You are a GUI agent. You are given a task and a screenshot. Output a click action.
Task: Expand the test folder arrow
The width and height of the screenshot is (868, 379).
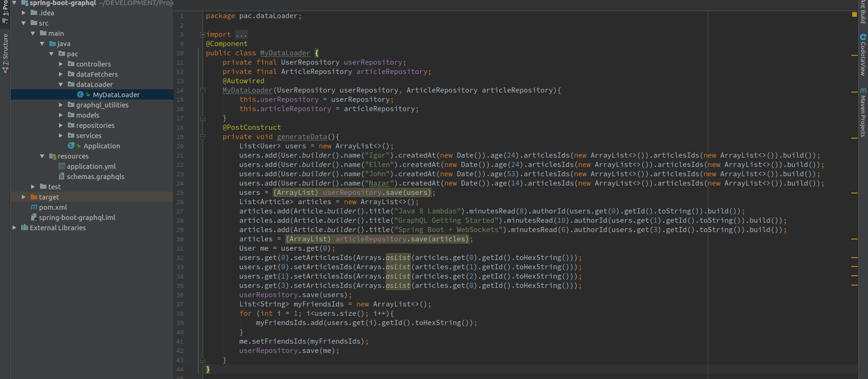pyautogui.click(x=33, y=186)
